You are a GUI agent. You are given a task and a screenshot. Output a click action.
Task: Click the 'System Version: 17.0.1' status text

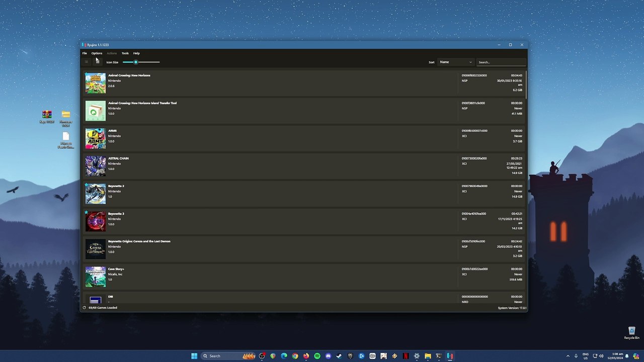(512, 308)
